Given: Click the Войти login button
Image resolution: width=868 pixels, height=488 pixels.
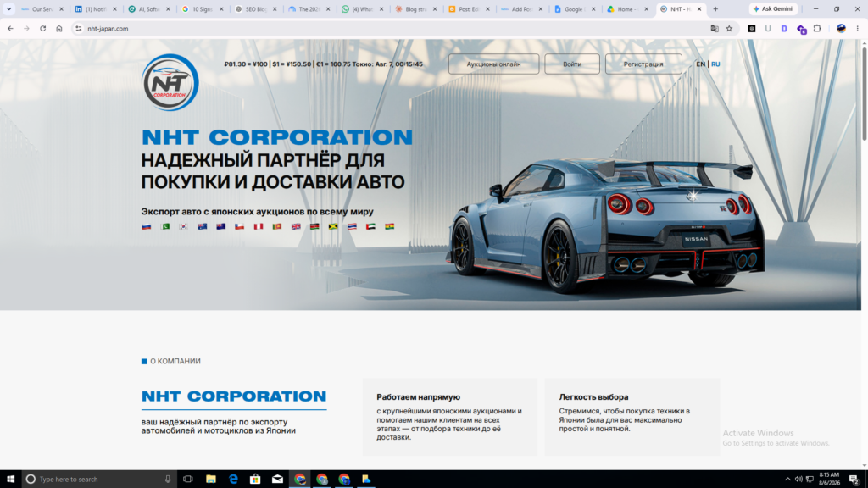Looking at the screenshot, I should click(x=572, y=64).
